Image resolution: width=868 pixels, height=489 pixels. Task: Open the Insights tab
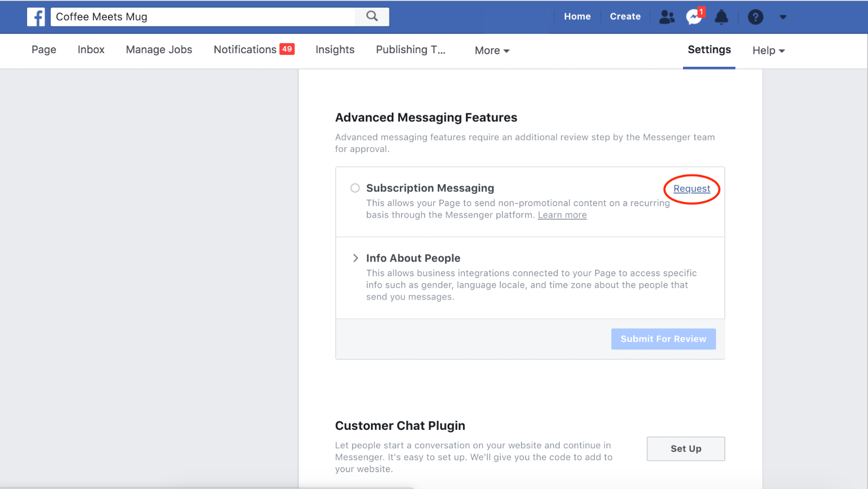tap(335, 49)
